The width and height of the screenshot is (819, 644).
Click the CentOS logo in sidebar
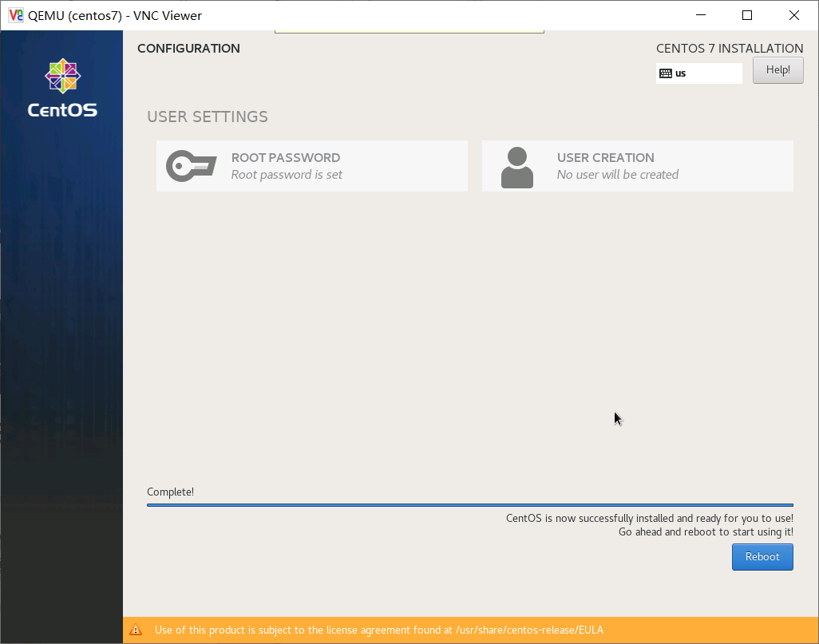click(x=62, y=88)
